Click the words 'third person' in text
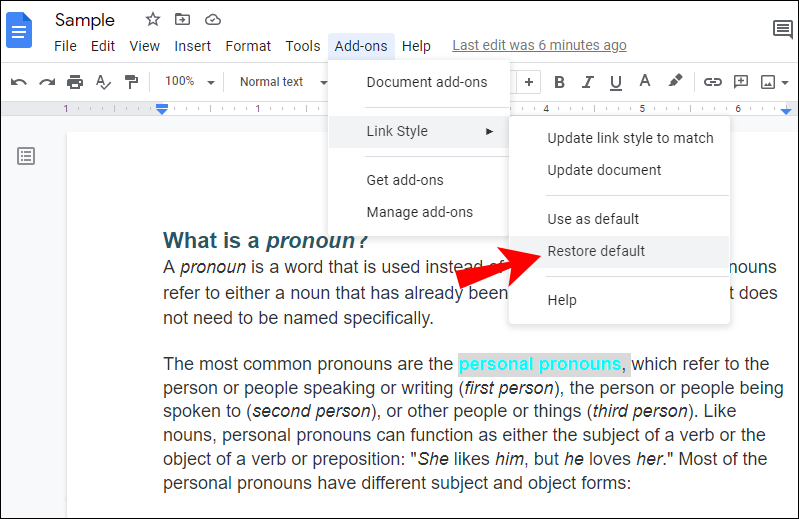 (x=640, y=411)
